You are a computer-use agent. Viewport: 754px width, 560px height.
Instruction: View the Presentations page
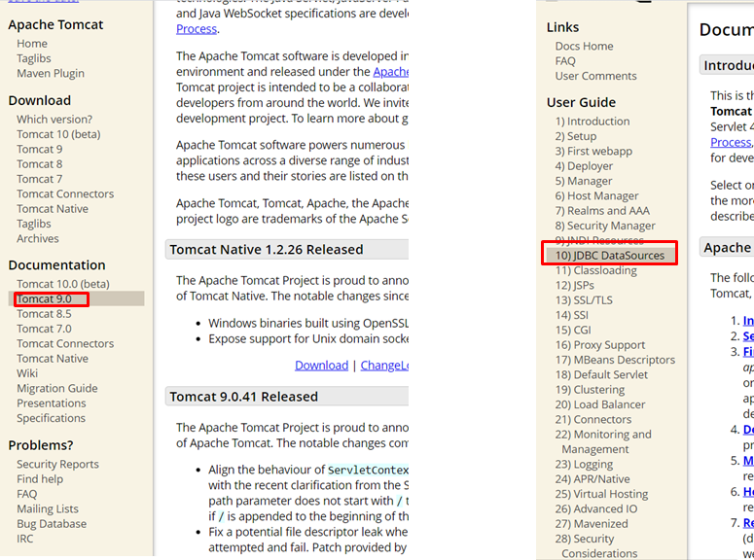[52, 402]
